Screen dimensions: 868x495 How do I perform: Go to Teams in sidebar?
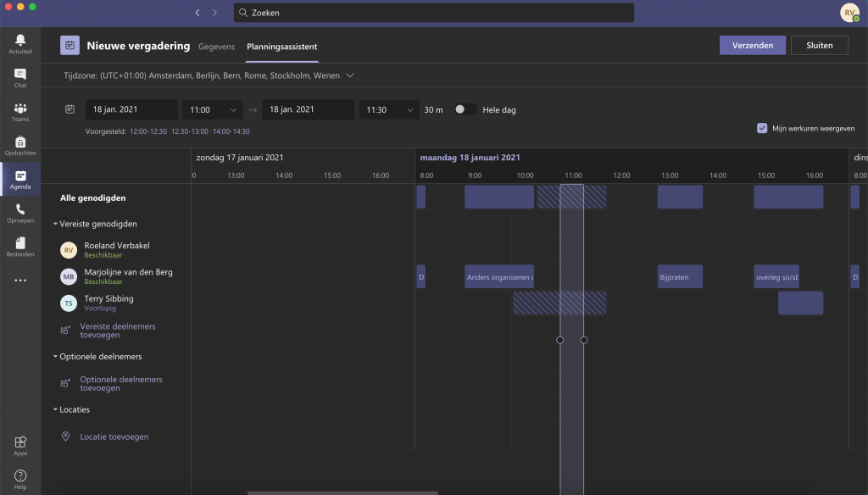pyautogui.click(x=20, y=111)
